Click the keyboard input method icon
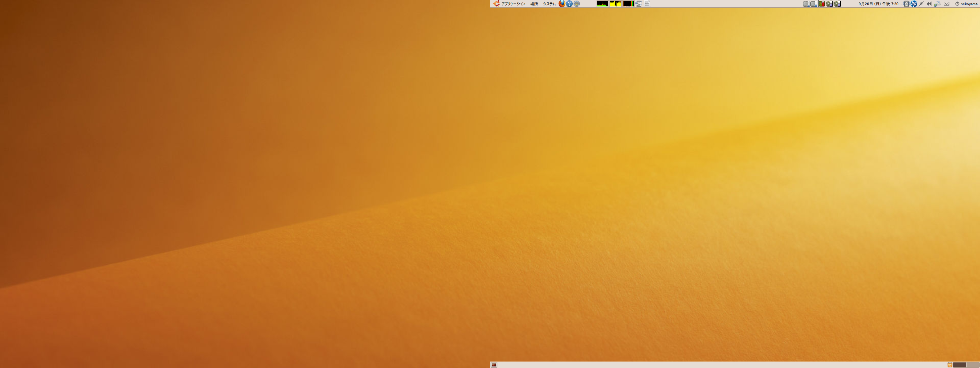980x368 pixels. (937, 4)
